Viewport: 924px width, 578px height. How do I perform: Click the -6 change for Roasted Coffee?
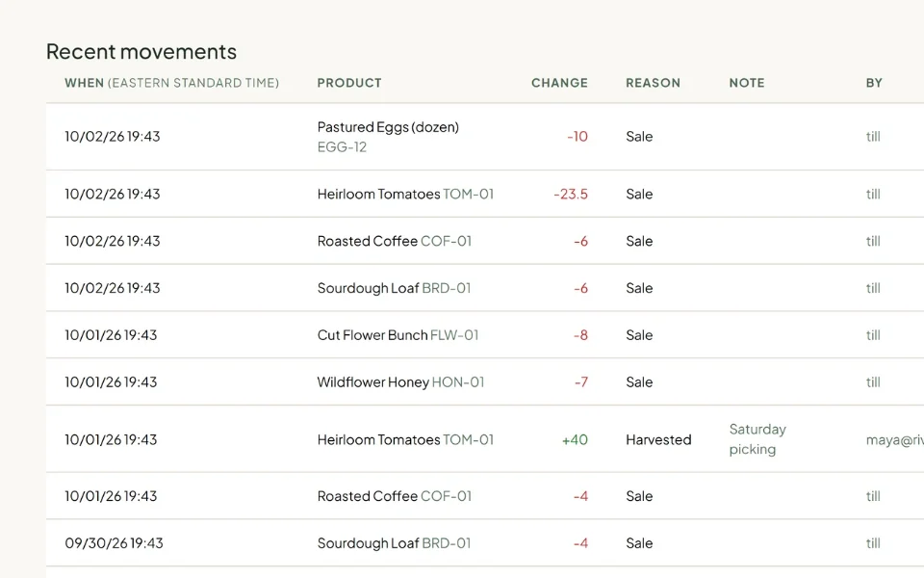[580, 241]
